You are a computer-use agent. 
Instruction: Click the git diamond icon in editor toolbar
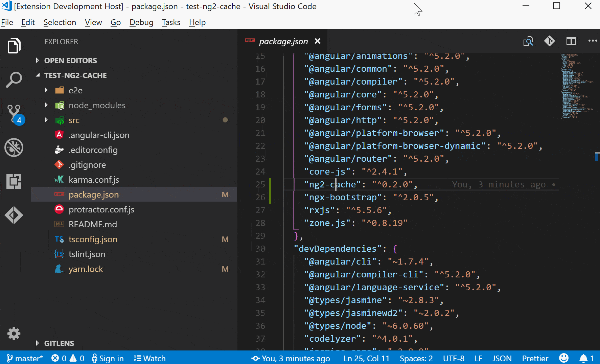pyautogui.click(x=550, y=41)
